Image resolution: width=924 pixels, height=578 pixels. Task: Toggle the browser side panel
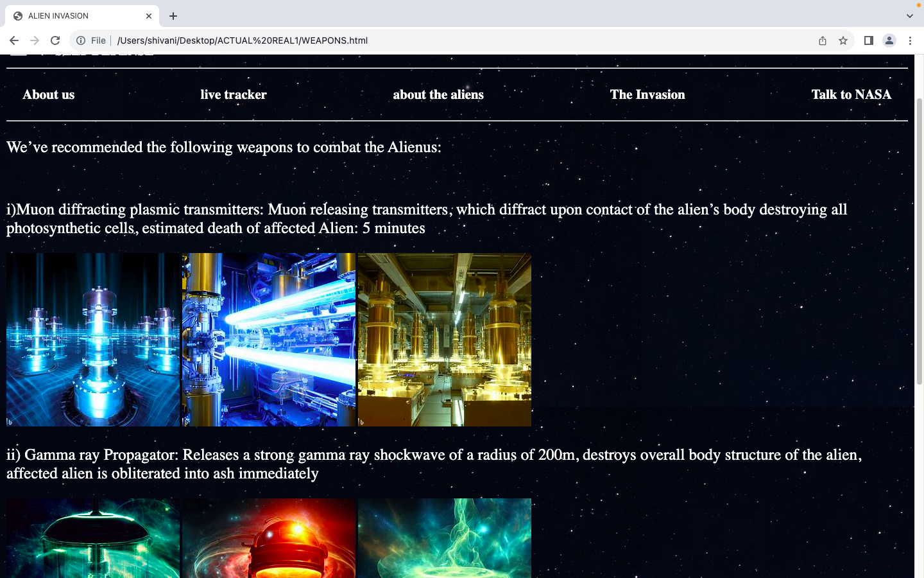[x=869, y=40]
